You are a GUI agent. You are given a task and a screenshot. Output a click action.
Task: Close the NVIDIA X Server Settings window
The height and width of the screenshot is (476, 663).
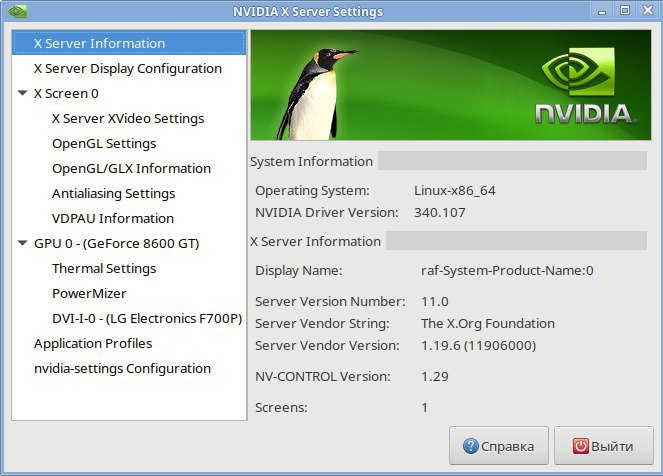[x=648, y=11]
